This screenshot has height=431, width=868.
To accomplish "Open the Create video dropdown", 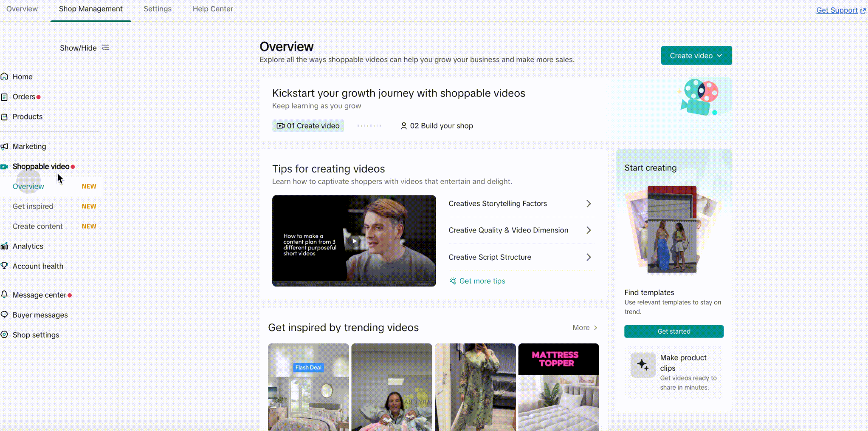I will pos(696,56).
